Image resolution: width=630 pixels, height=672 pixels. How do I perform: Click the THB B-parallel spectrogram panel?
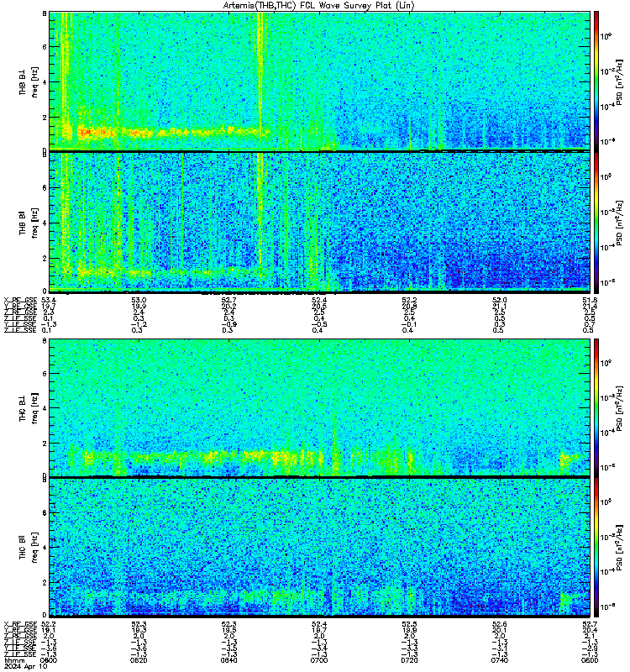click(319, 223)
